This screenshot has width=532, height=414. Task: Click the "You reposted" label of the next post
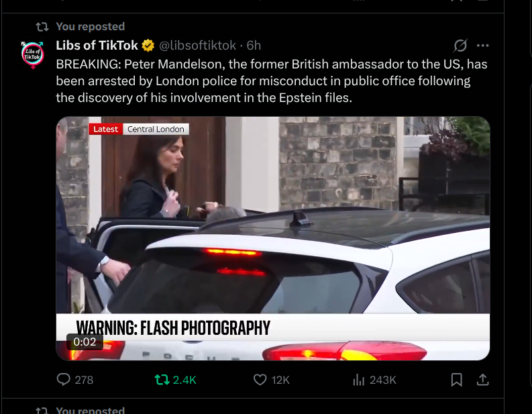(x=90, y=410)
